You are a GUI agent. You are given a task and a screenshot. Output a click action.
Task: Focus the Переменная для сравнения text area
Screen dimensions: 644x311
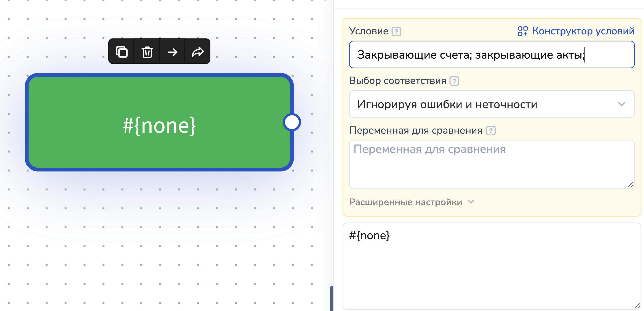(x=492, y=164)
